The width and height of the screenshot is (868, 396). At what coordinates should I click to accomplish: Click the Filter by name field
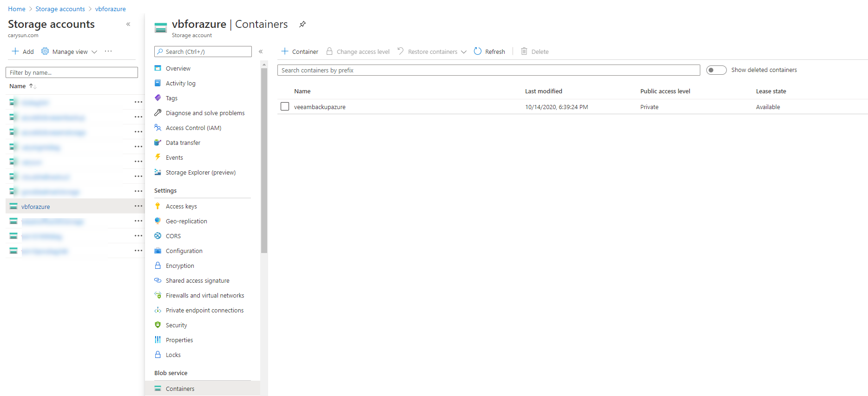pos(72,72)
